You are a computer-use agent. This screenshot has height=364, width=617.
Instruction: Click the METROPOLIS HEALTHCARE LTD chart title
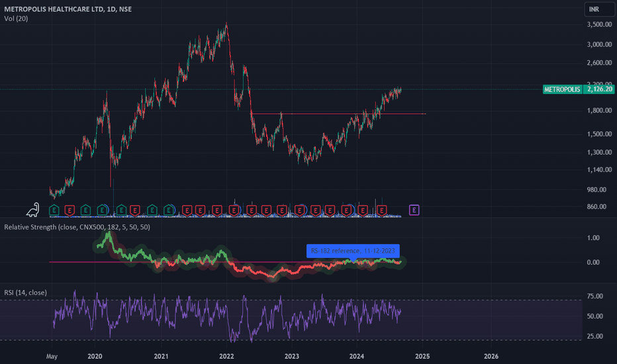click(68, 9)
